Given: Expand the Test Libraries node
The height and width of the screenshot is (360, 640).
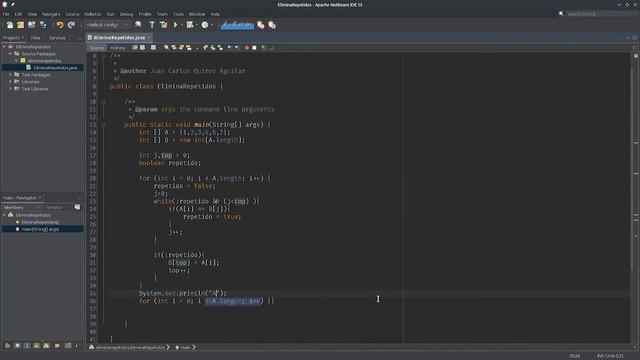Looking at the screenshot, I should click(10, 89).
